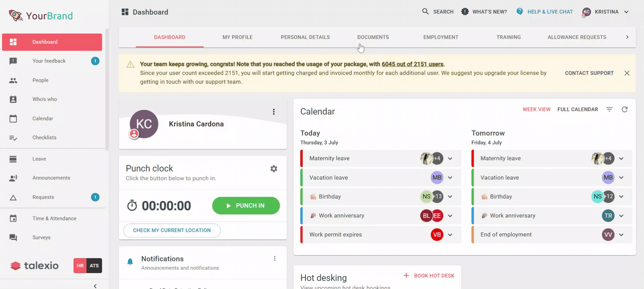Open Notifications three-dot menu
The image size is (644, 289).
(x=274, y=258)
